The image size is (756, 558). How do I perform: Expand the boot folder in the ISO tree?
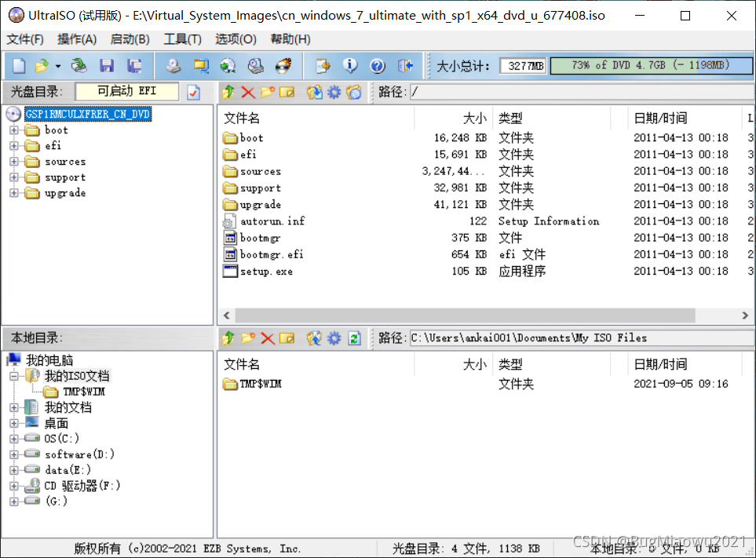(x=14, y=130)
